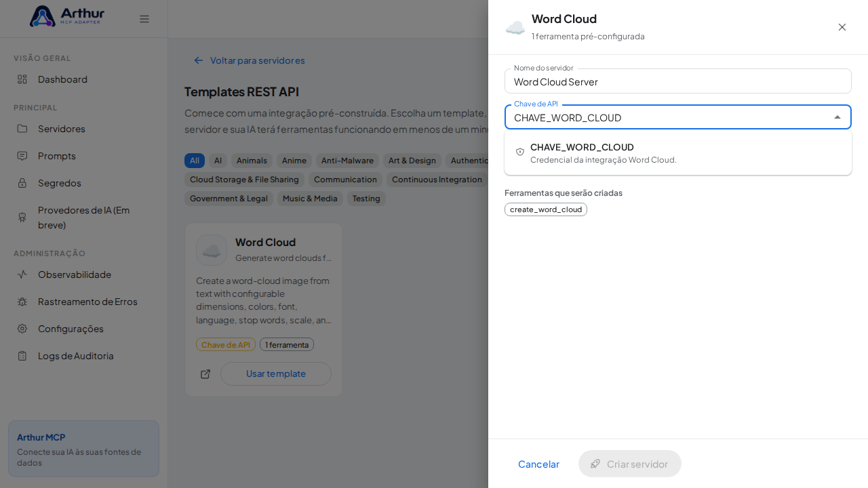Click the cloud icon in the drawer header
This screenshot has width=868, height=488.
click(x=515, y=28)
